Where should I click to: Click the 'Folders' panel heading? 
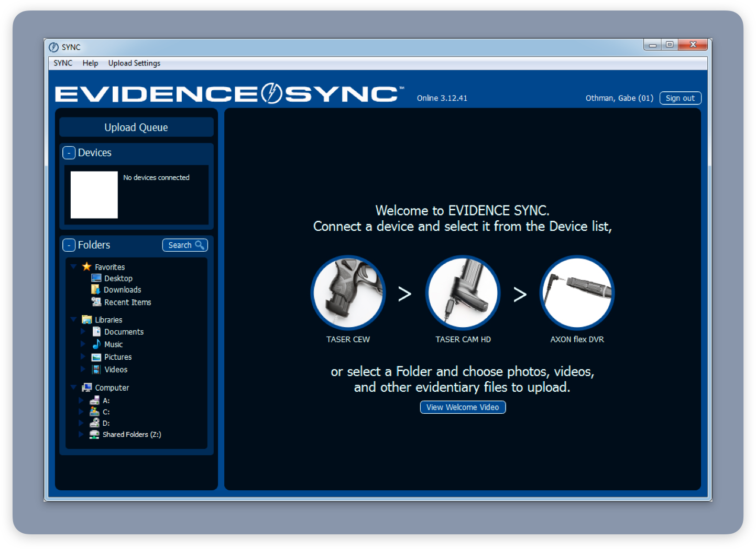94,245
